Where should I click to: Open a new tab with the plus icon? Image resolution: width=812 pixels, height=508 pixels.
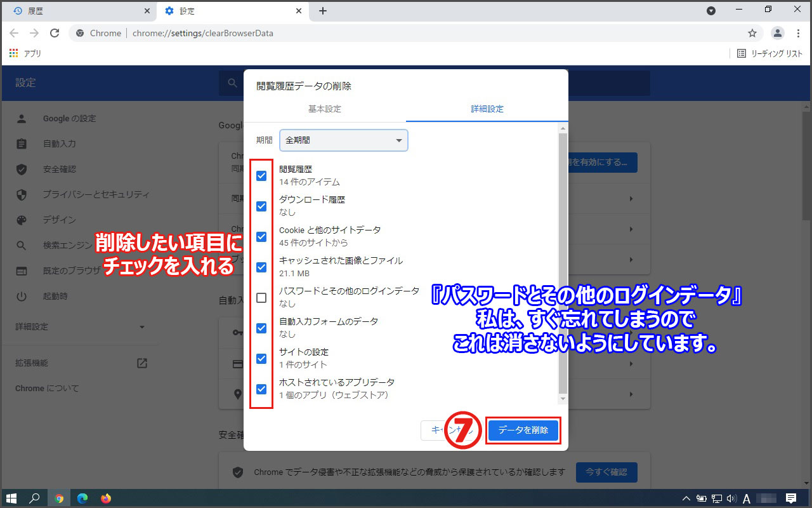tap(323, 11)
